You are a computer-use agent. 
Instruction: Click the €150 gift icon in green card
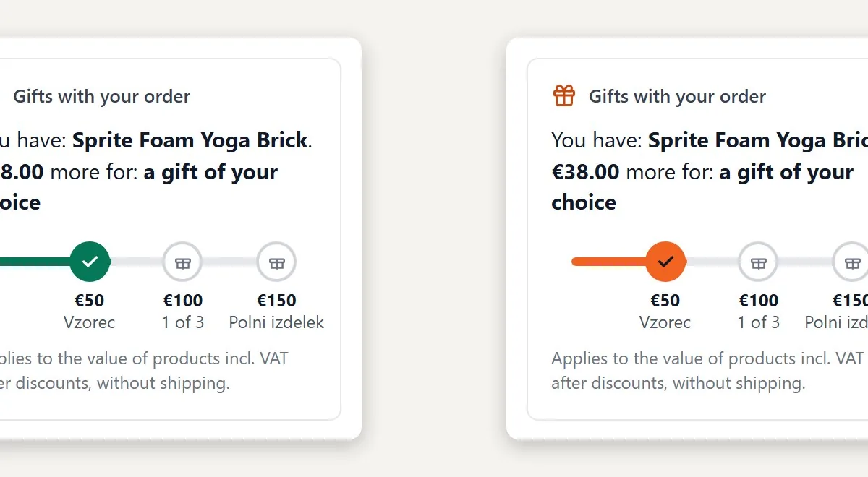coord(277,262)
